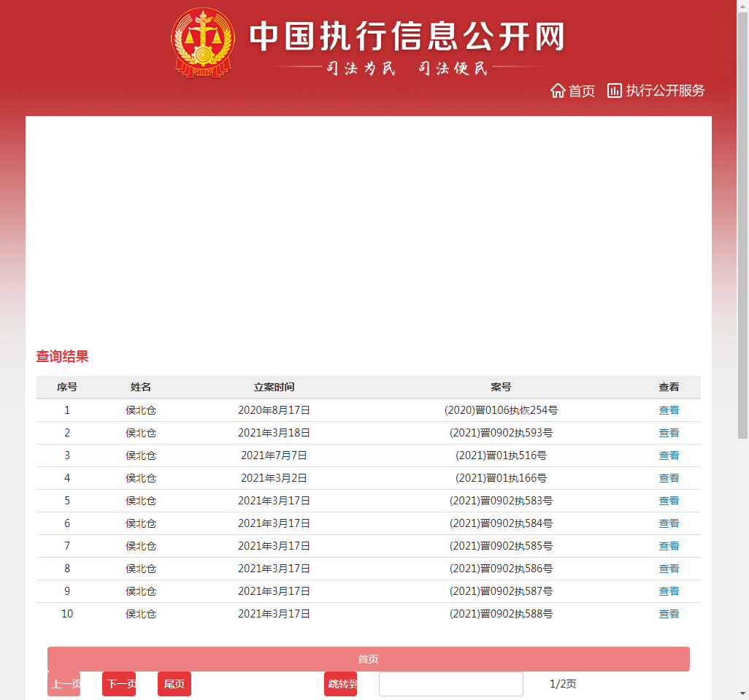Click 查看 in row 6
The height and width of the screenshot is (700, 749).
[x=669, y=523]
